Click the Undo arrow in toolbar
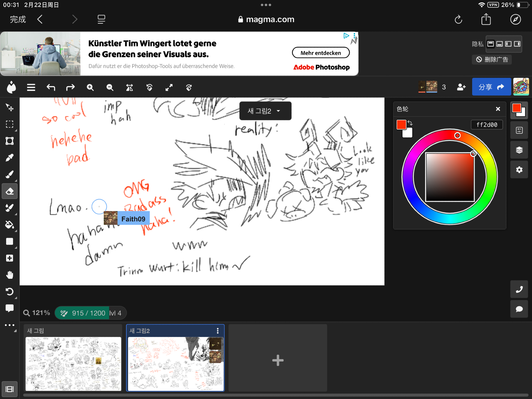532x399 pixels. tap(51, 88)
